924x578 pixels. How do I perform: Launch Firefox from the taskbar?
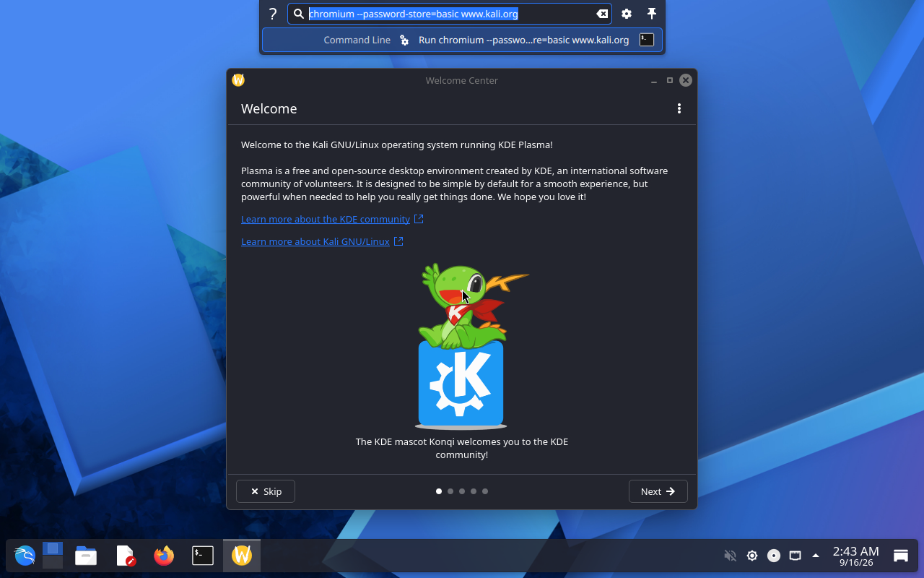(x=164, y=556)
